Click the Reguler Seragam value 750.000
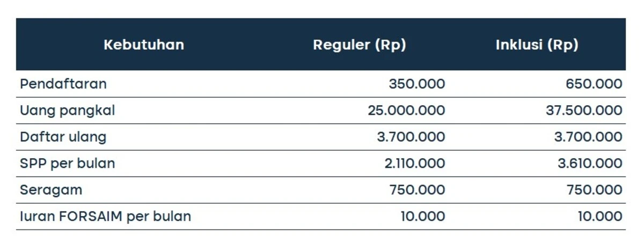 [x=418, y=190]
